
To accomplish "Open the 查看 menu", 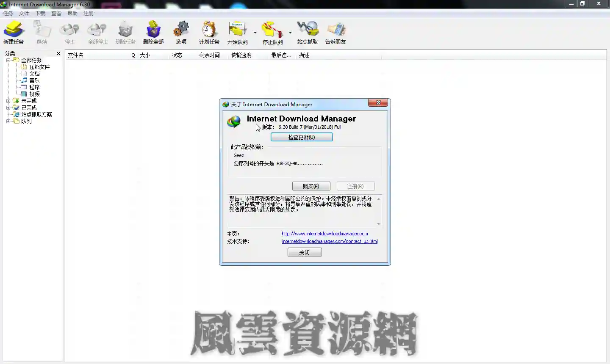I will (x=56, y=14).
